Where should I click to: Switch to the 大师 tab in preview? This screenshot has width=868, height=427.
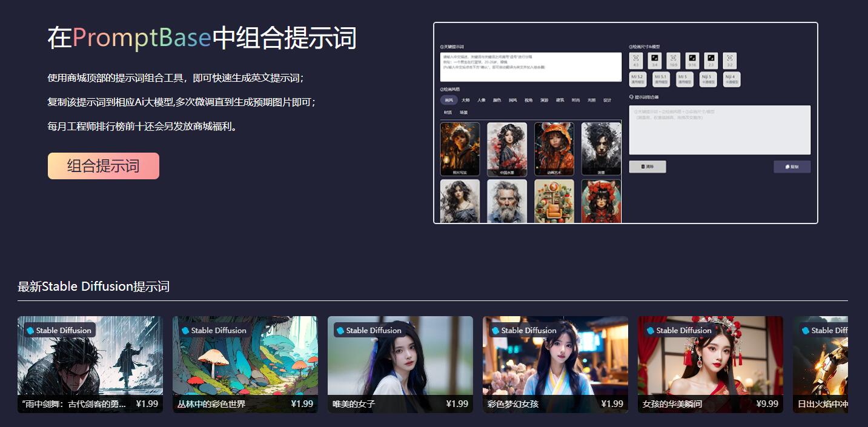tap(466, 100)
